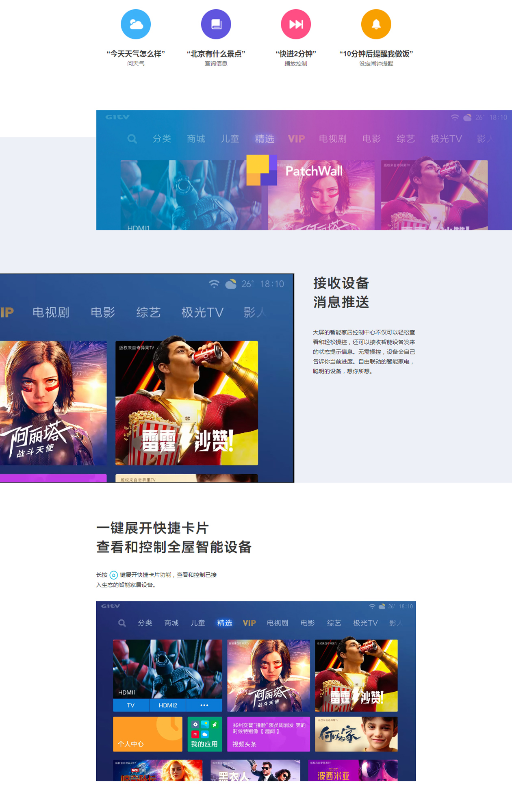Click the blue TV input button under HDMI1

pos(131,705)
